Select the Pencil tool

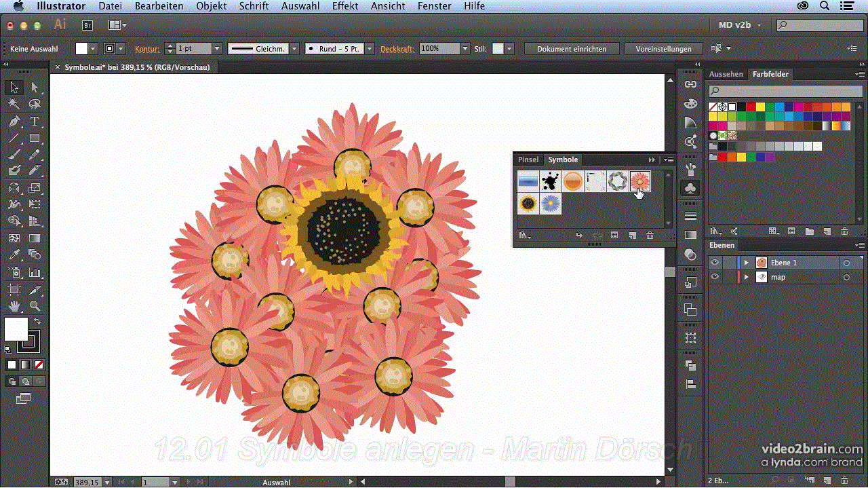click(x=35, y=154)
